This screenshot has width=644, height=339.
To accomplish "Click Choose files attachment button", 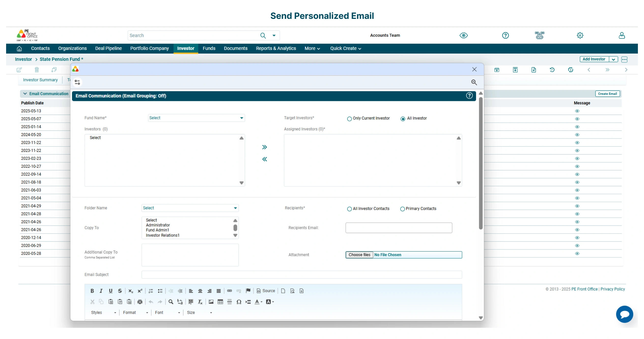I will (359, 255).
